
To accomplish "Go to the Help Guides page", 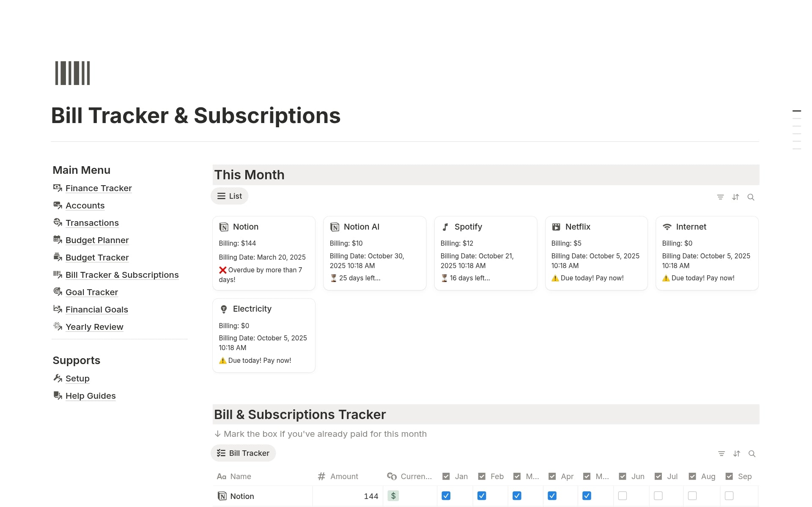I will point(91,396).
